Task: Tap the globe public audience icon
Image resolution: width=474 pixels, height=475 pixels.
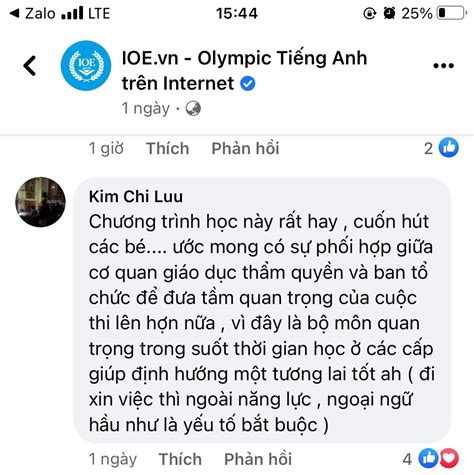Action: [x=193, y=109]
